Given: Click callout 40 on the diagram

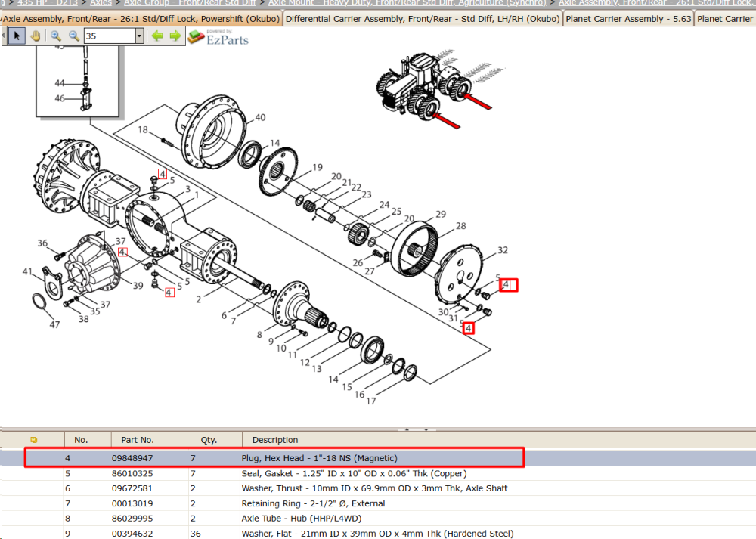Looking at the screenshot, I should pyautogui.click(x=260, y=117).
